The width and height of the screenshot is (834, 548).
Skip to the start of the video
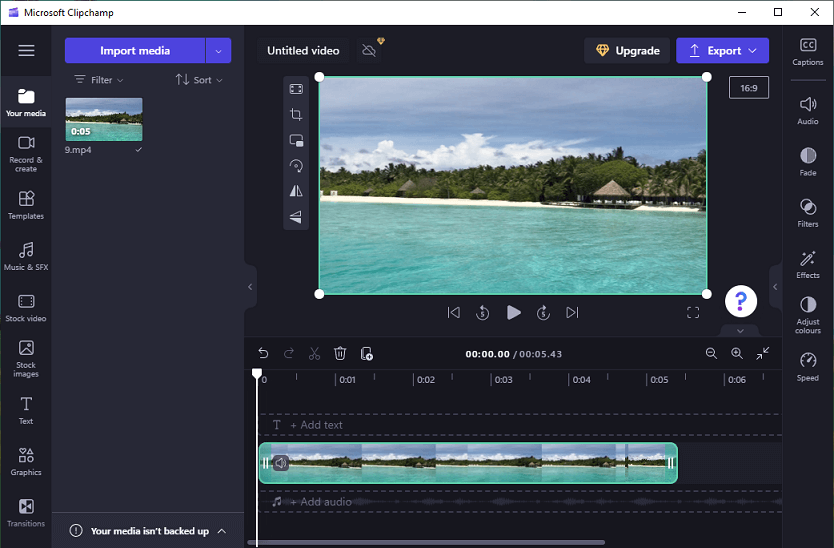[454, 313]
